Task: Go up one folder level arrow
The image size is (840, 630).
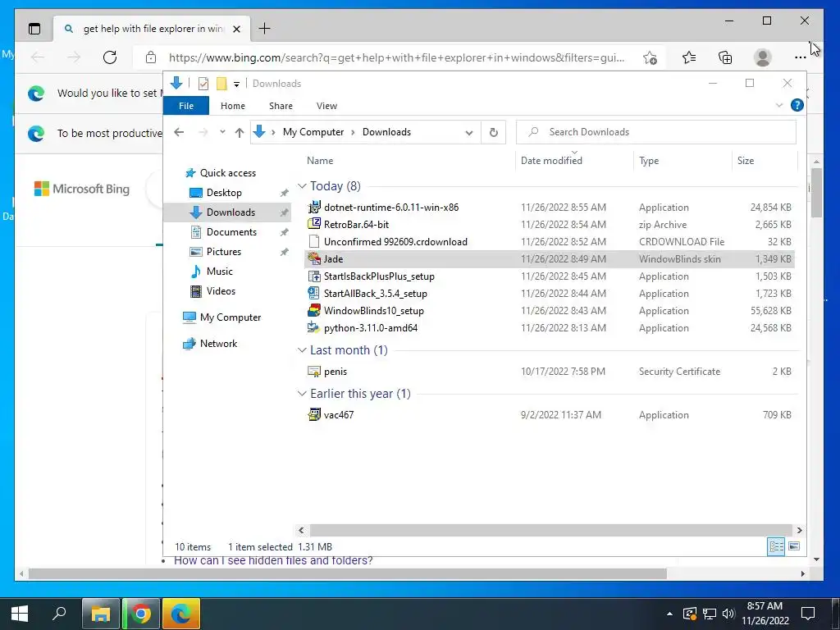Action: [239, 132]
